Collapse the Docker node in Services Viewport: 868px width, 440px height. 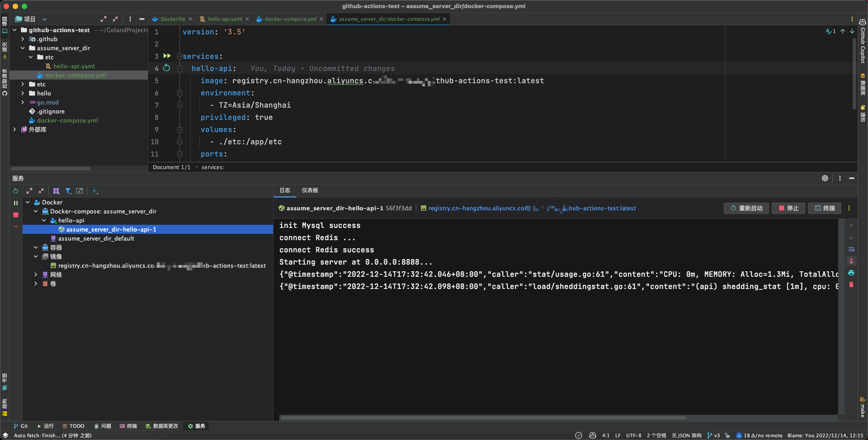point(28,202)
